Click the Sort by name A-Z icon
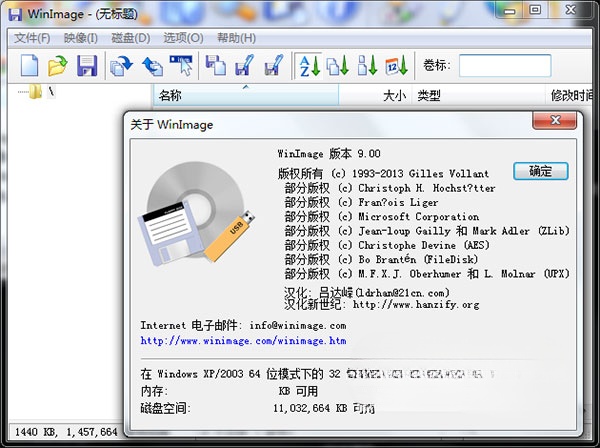The image size is (600, 448). (307, 67)
